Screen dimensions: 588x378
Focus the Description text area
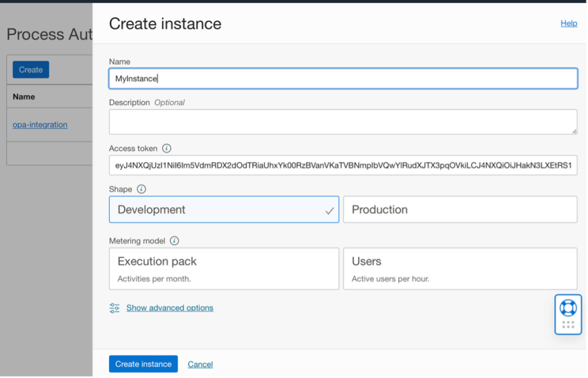coord(343,121)
